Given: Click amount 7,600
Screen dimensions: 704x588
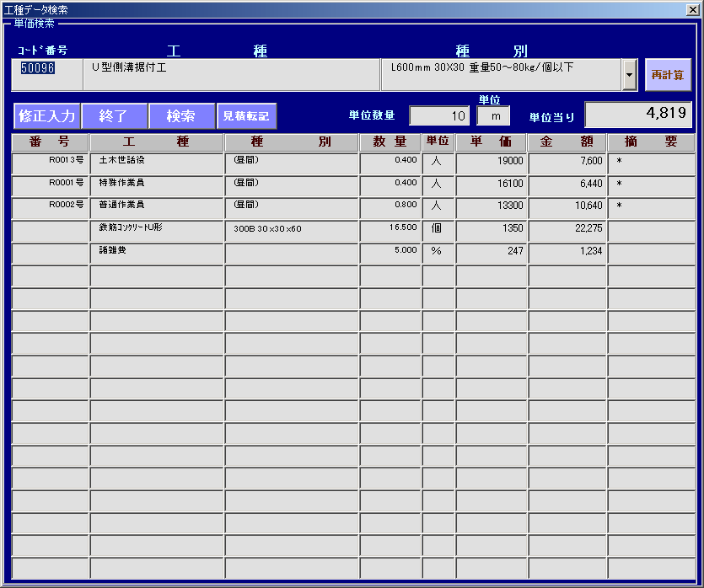Looking at the screenshot, I should click(x=567, y=163).
